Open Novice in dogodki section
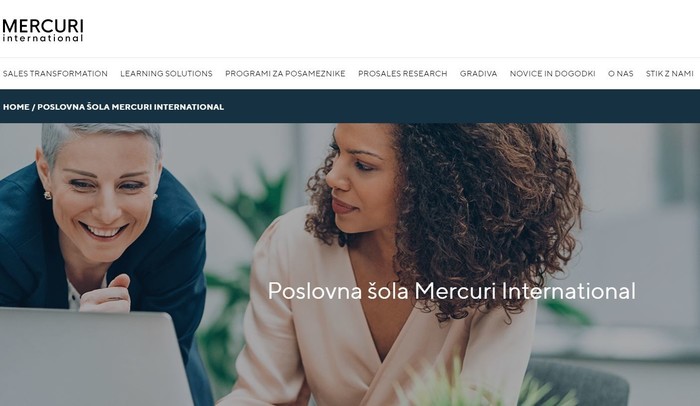Screen dimensions: 700x406 pyautogui.click(x=553, y=74)
